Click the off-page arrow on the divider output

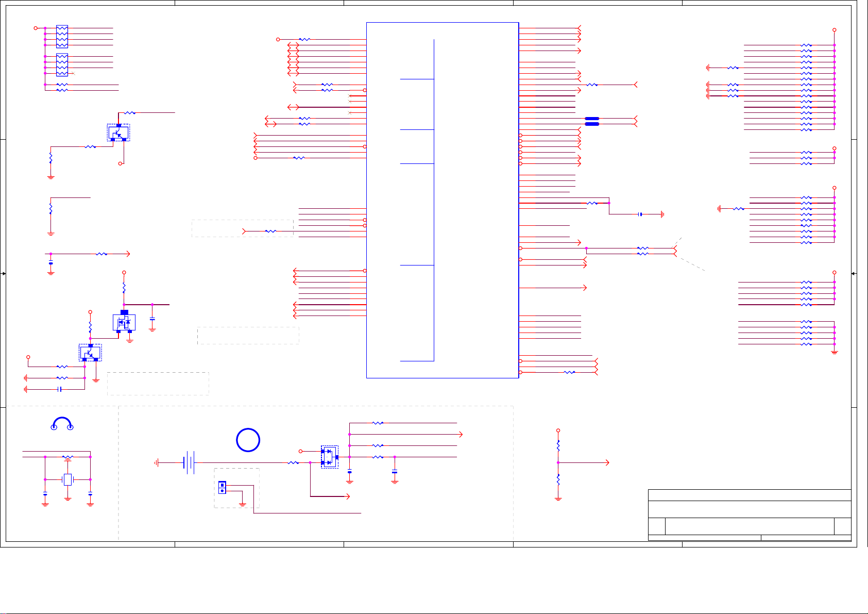coord(608,463)
